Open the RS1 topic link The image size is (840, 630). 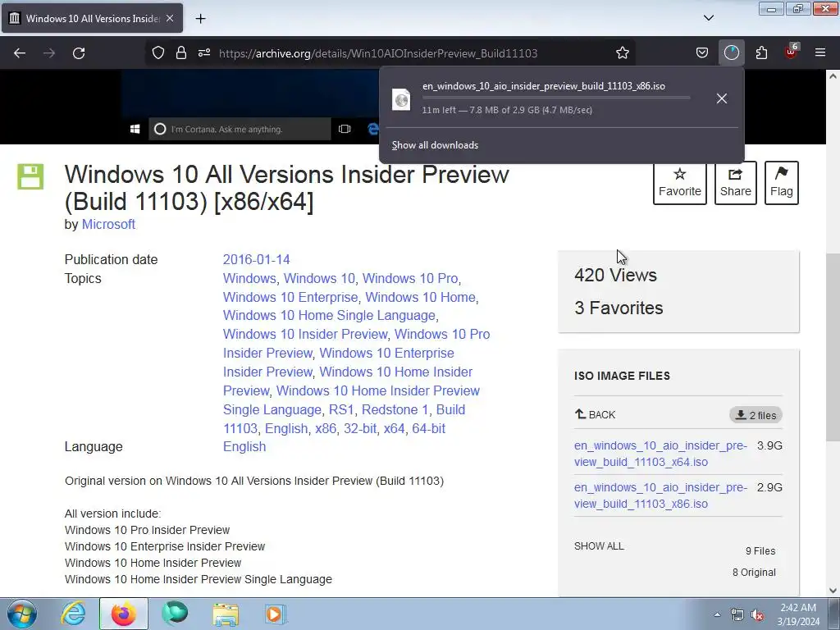click(x=341, y=410)
